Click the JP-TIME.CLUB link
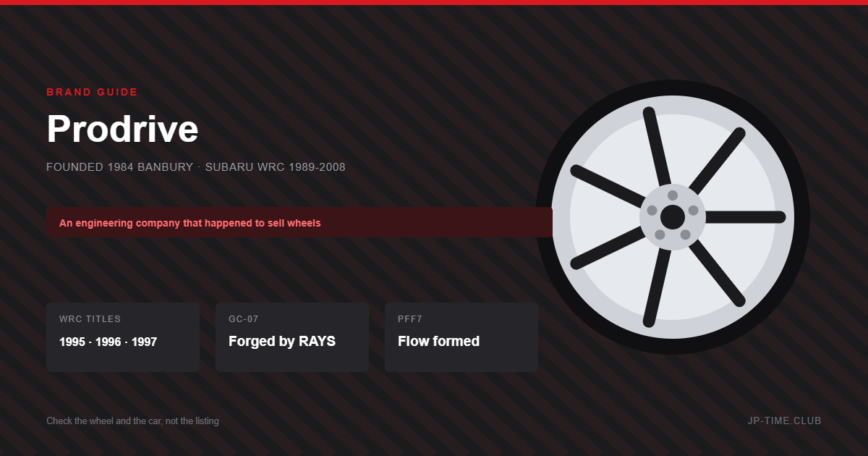The height and width of the screenshot is (456, 868). [x=785, y=421]
